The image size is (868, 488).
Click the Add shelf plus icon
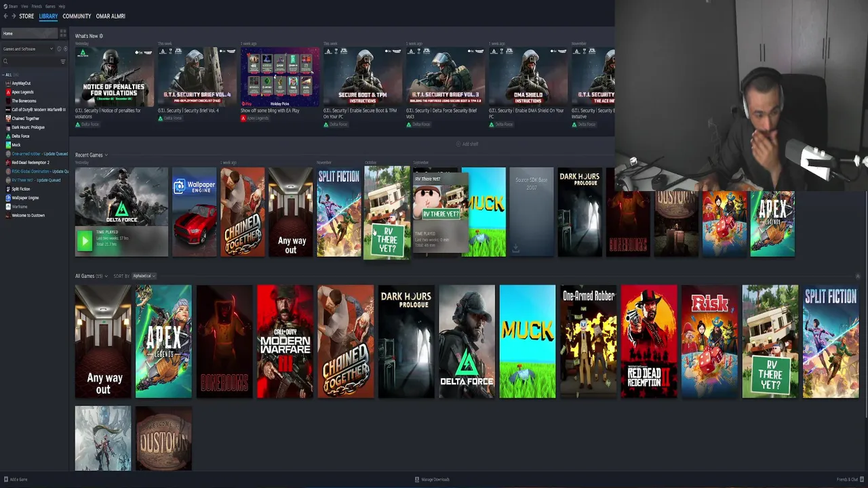(x=458, y=144)
